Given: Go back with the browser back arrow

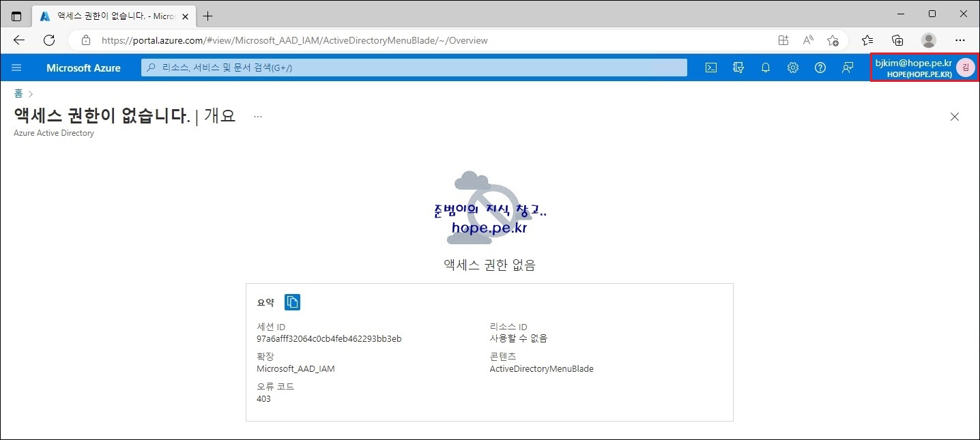Looking at the screenshot, I should tap(19, 40).
